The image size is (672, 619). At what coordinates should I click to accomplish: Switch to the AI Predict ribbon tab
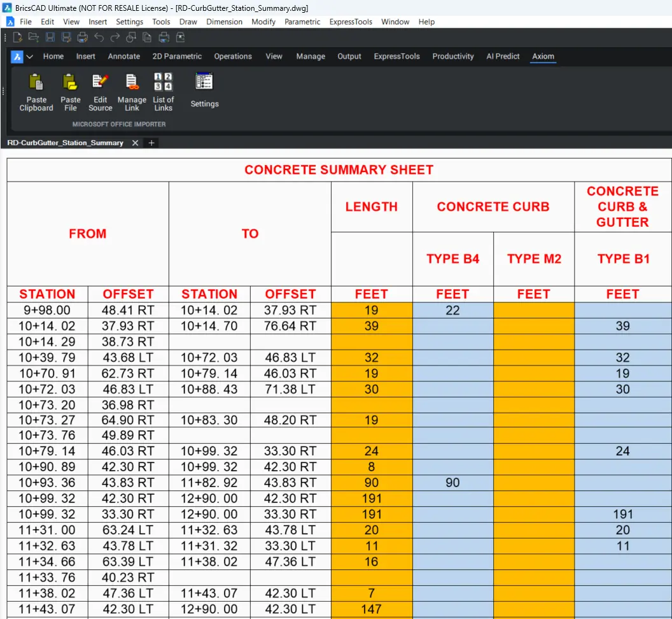503,56
